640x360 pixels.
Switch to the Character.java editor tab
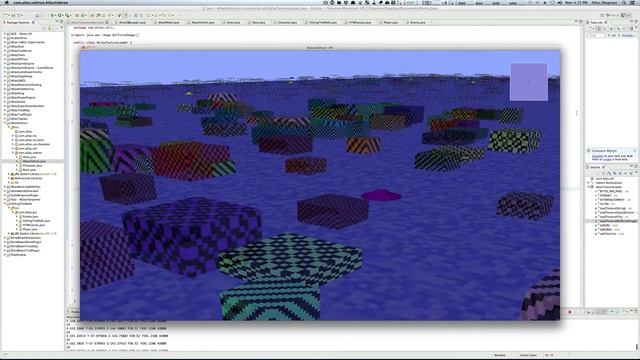[x=287, y=22]
